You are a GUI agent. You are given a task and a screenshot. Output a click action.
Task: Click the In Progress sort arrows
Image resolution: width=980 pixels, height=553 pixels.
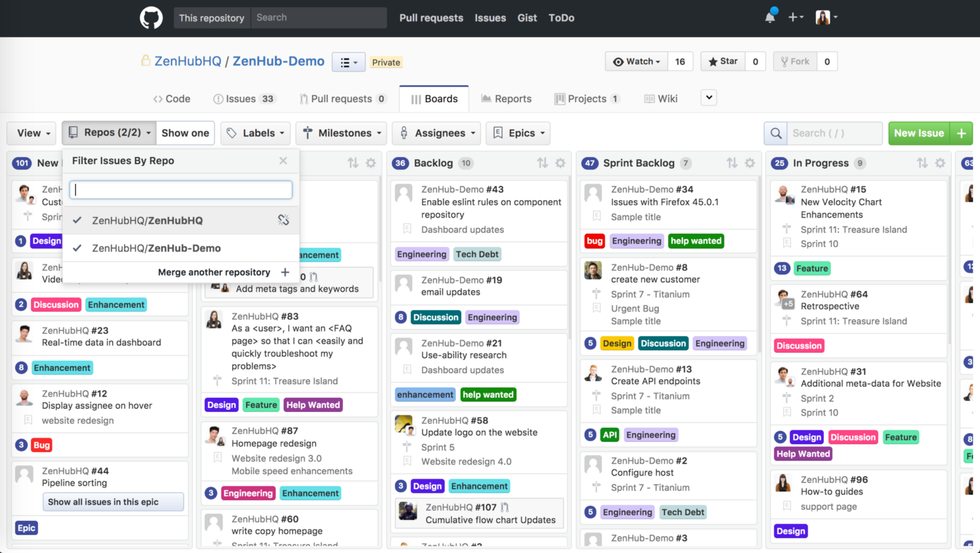[x=922, y=163]
